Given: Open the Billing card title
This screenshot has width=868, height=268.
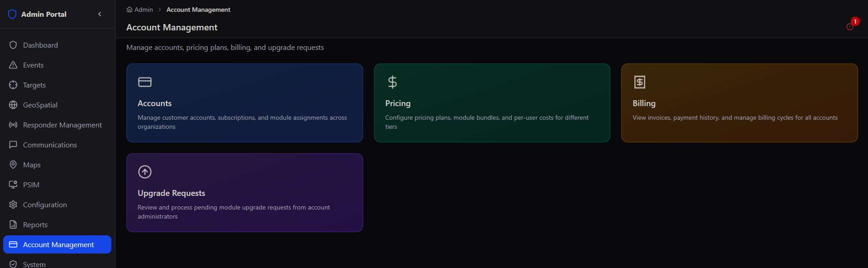Looking at the screenshot, I should pos(644,103).
